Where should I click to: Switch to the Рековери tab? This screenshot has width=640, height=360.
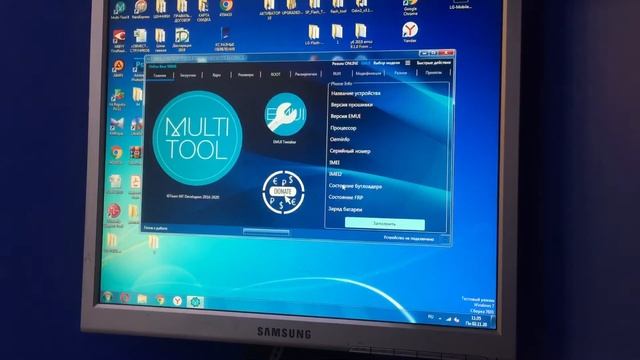(x=246, y=75)
